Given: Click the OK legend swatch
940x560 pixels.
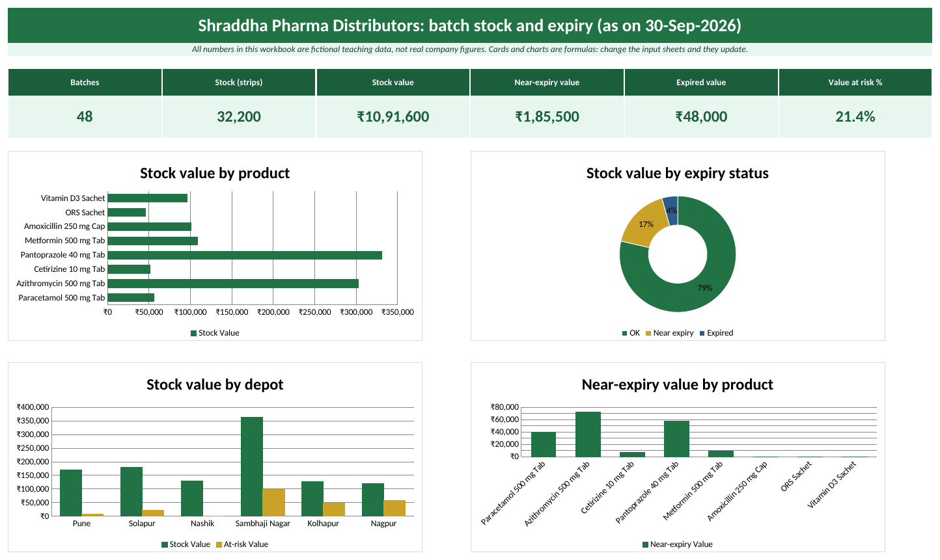Looking at the screenshot, I should pos(625,333).
